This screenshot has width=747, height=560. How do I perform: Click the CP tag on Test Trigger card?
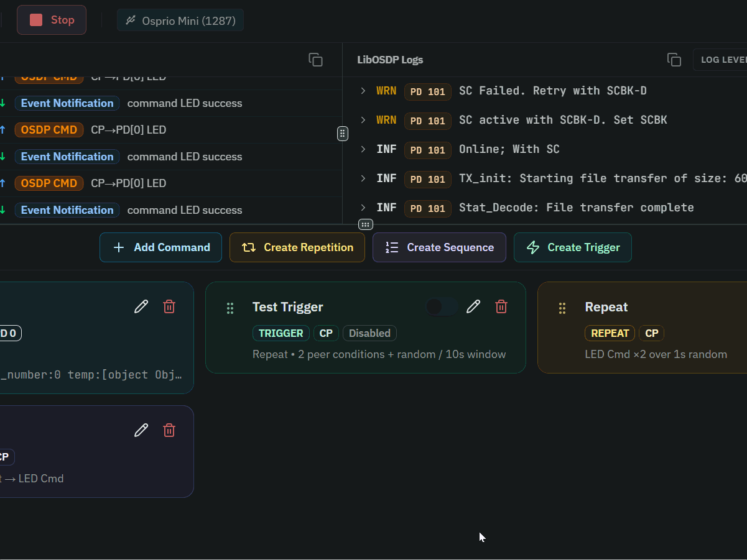[x=326, y=333]
